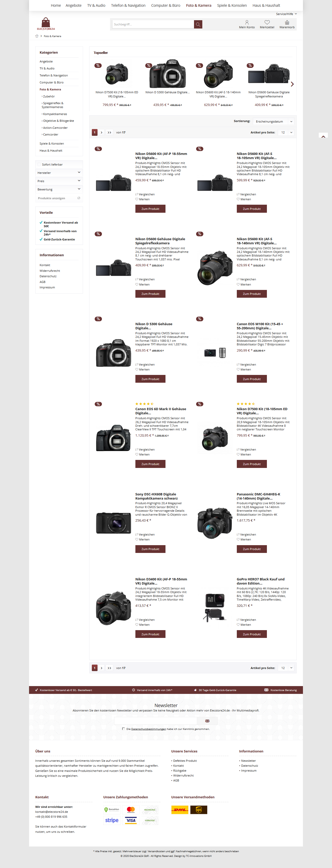Open the top Artikel pro Seite dropdown
This screenshot has height=868, width=332.
click(x=286, y=132)
